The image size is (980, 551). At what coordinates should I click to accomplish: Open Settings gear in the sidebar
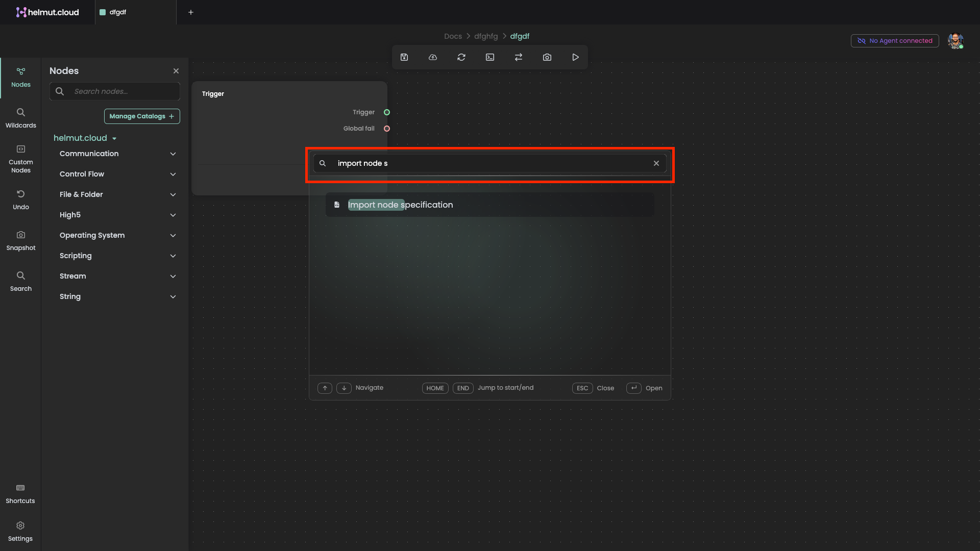[20, 531]
